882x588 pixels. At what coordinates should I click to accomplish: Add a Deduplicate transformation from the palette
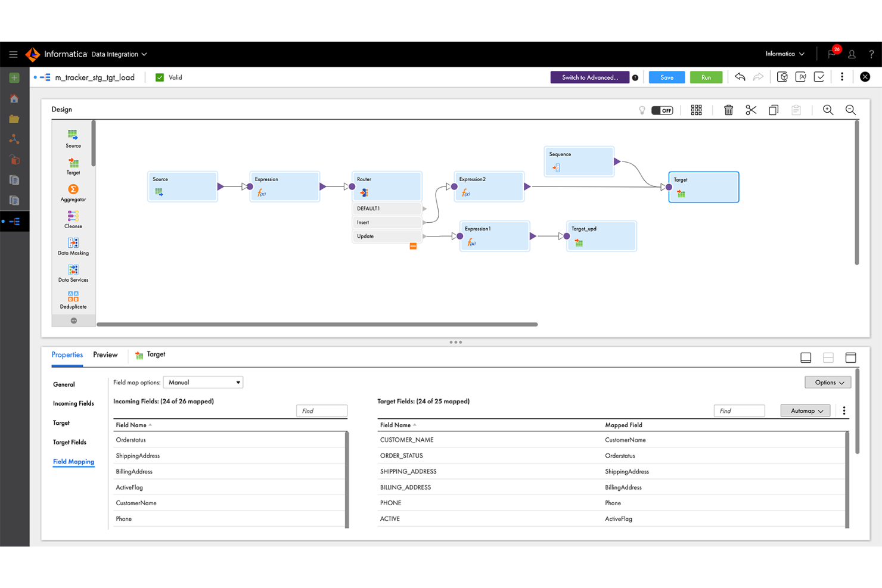(x=73, y=299)
